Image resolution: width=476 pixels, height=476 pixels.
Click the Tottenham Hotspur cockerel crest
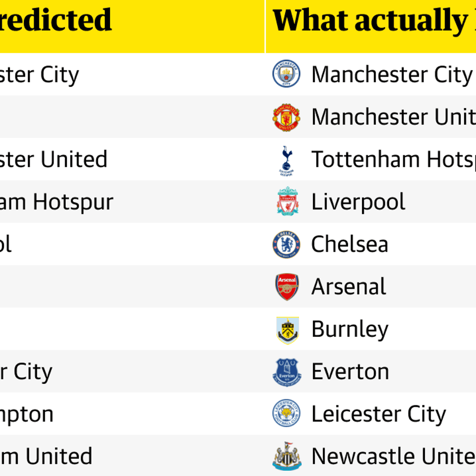click(x=286, y=160)
